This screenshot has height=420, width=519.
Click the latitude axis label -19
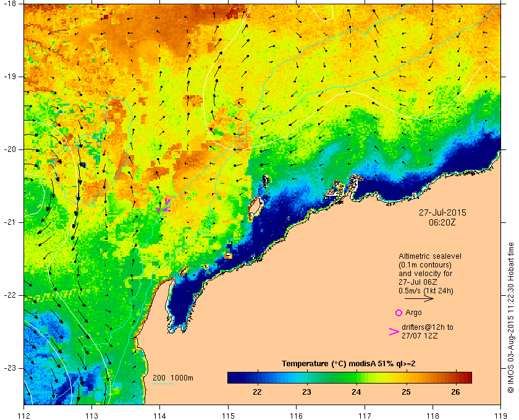coord(10,77)
